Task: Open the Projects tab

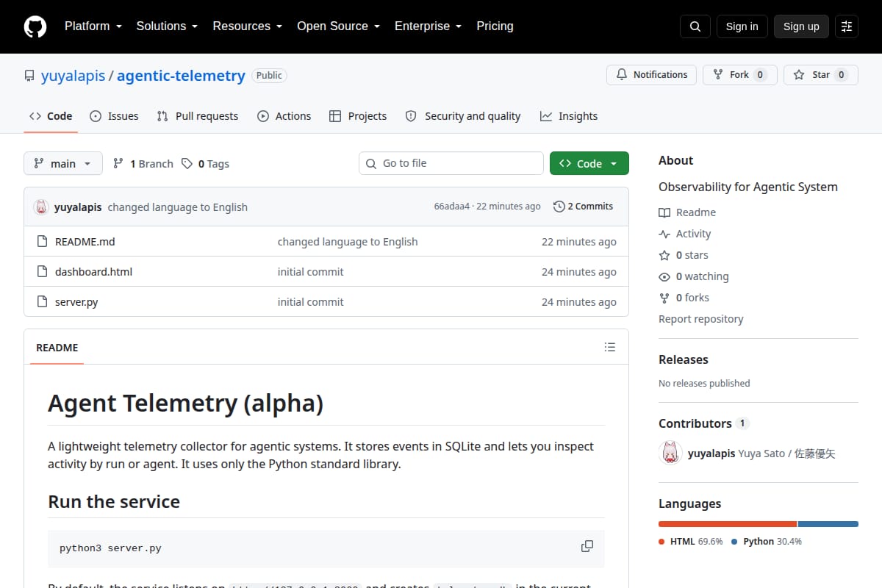Action: (358, 116)
